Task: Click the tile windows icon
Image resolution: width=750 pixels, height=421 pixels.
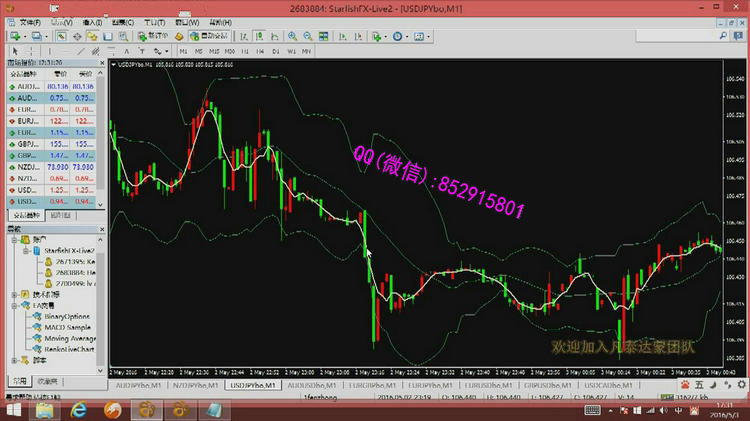Action: [323, 36]
